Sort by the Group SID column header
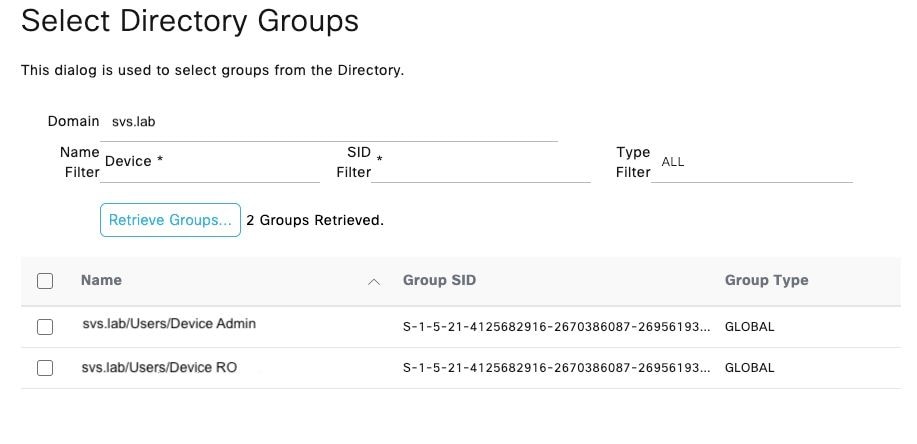 pyautogui.click(x=439, y=280)
